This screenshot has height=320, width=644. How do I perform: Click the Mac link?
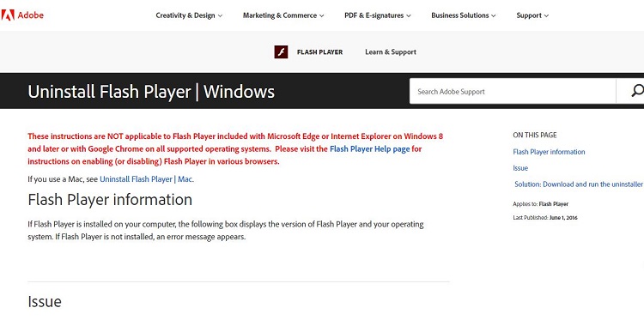185,179
